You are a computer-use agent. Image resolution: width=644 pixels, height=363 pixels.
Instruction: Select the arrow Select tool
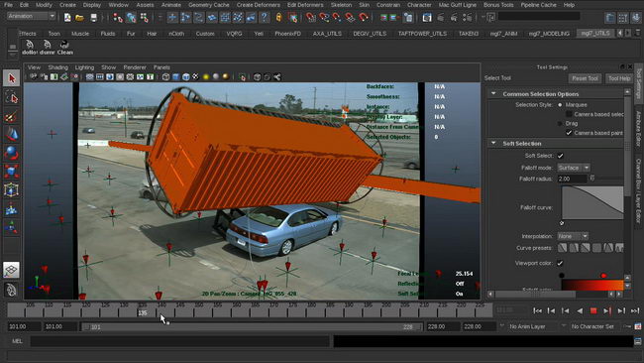coord(12,78)
